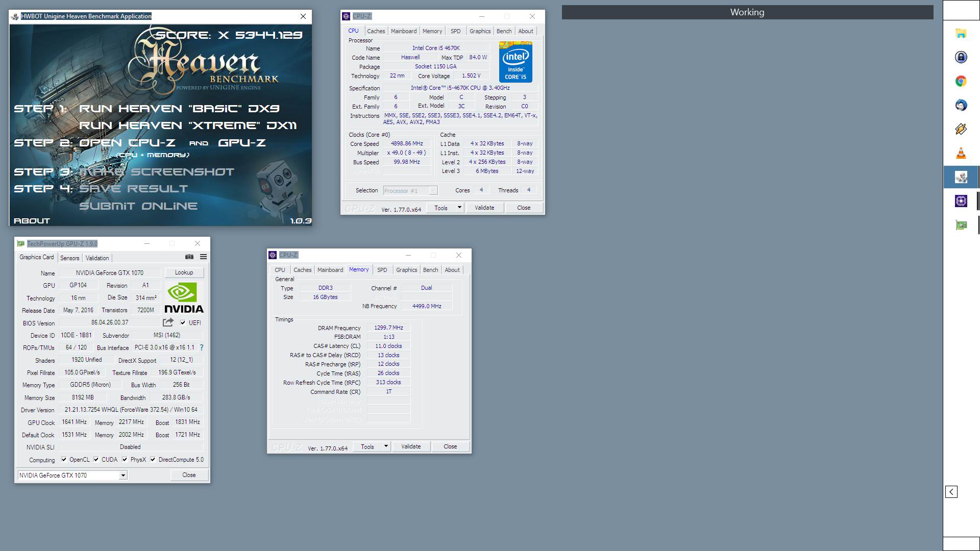Open Winamp from the taskbar
Image resolution: width=980 pixels, height=551 pixels.
[x=961, y=129]
